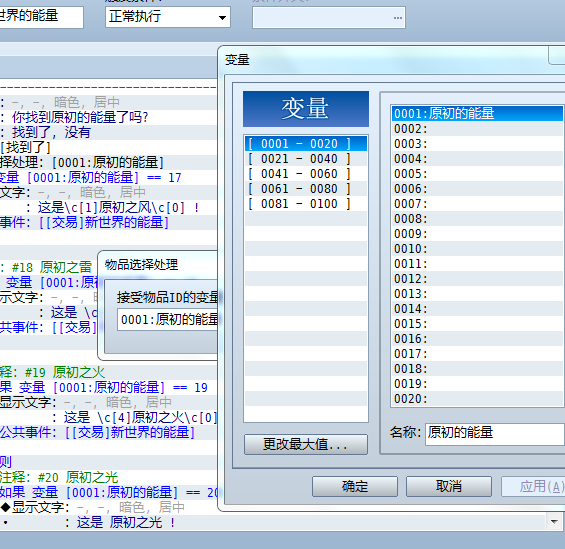Screen dimensions: 565x549
Task: Select variable range [ 0041 - 0060 ]
Action: 306,174
